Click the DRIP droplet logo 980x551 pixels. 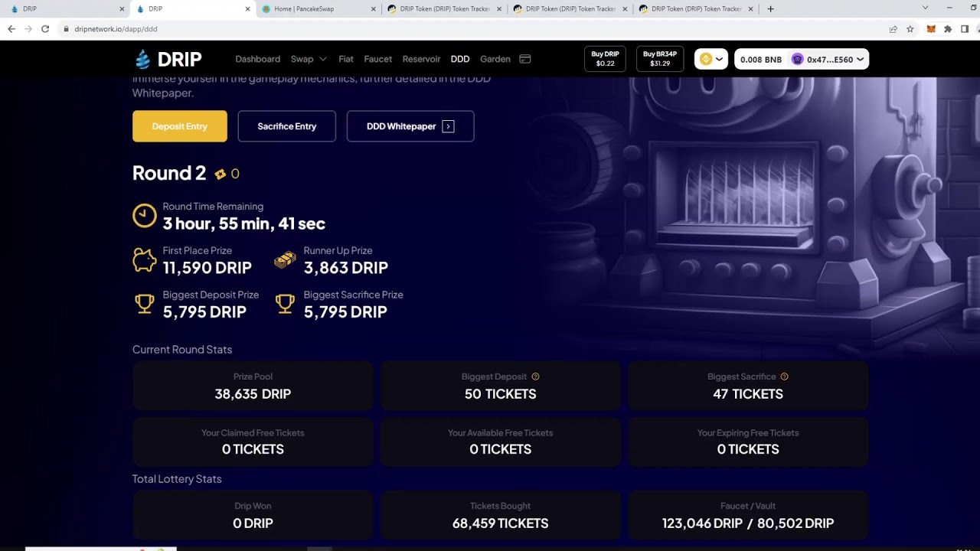[x=142, y=59]
